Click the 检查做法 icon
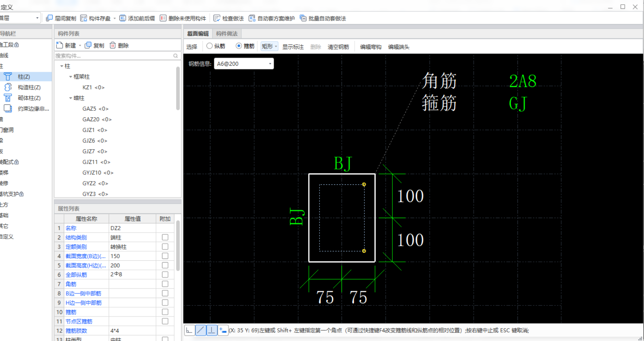 (x=217, y=18)
